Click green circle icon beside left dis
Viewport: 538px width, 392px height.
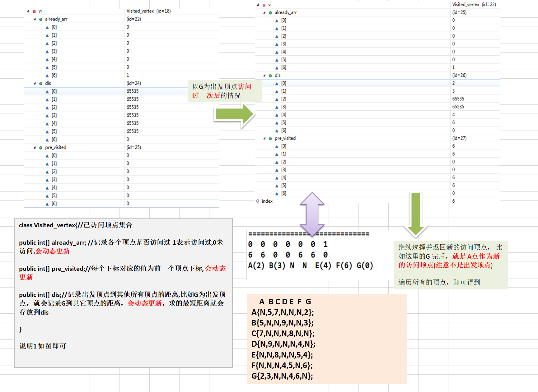(x=41, y=84)
